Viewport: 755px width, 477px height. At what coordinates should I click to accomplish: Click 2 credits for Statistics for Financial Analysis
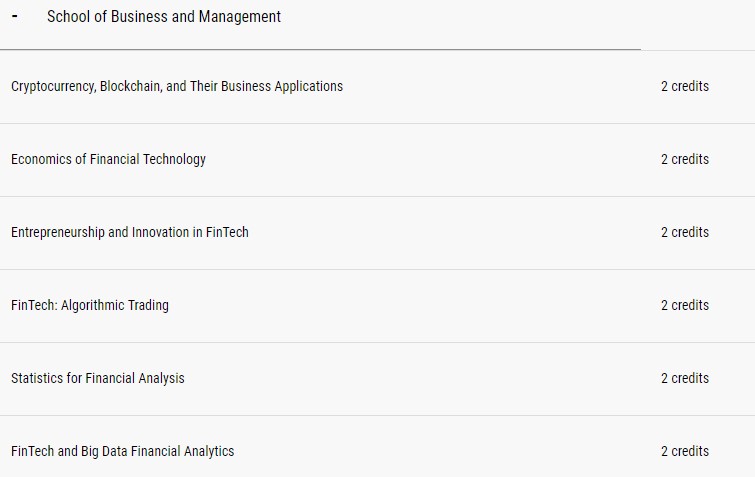684,379
